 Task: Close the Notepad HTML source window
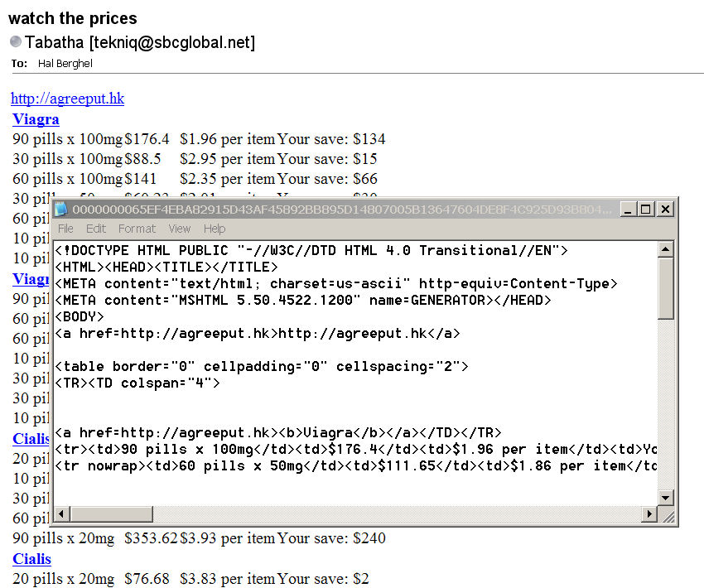pyautogui.click(x=664, y=210)
